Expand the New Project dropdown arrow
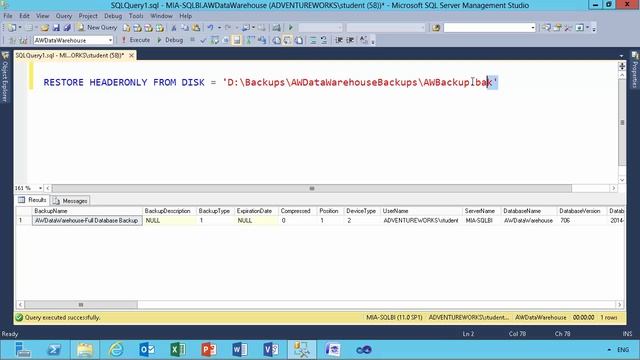 click(20, 27)
